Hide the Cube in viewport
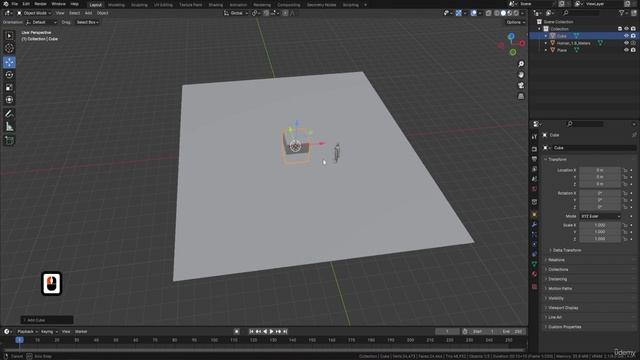The width and height of the screenshot is (640, 360). coord(626,36)
